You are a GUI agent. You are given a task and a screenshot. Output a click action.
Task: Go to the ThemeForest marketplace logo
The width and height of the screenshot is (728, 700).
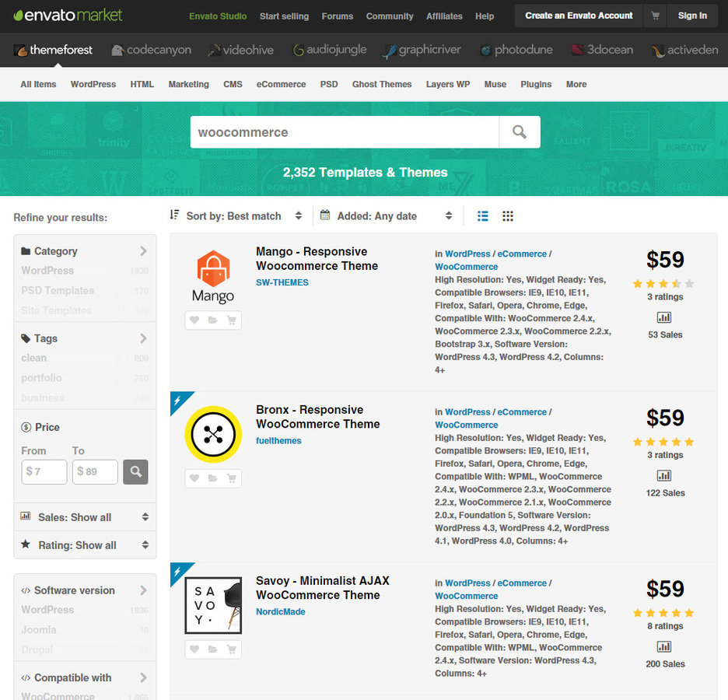click(54, 50)
